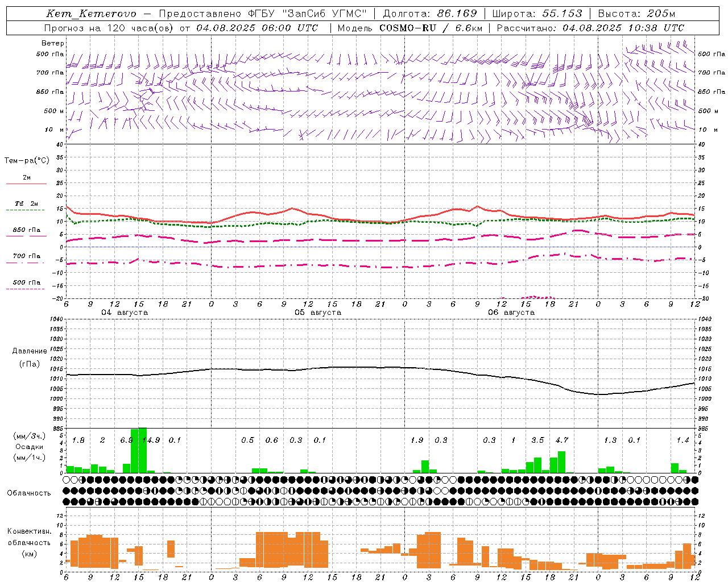Click the precipitation value '4.7'
The image size is (728, 582).
(x=562, y=440)
